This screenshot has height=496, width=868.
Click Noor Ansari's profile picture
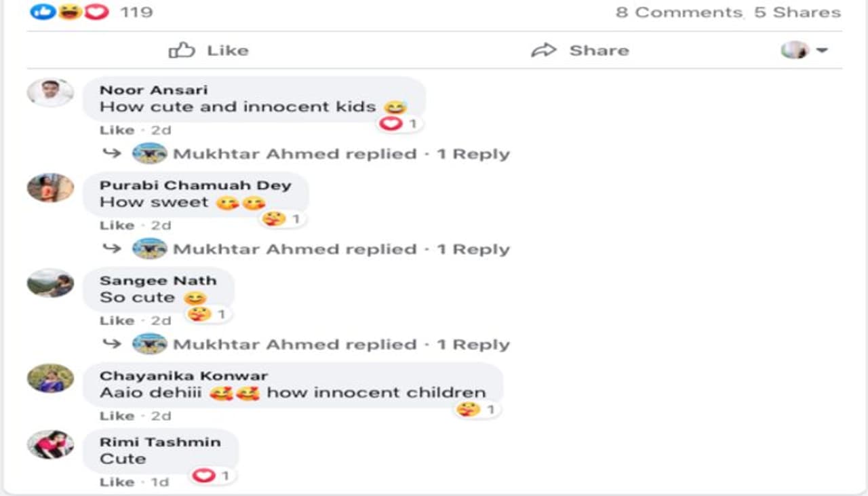[50, 93]
